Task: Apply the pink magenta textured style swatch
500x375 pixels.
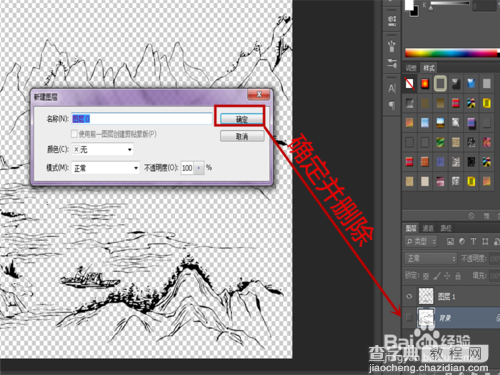Action: (487, 142)
